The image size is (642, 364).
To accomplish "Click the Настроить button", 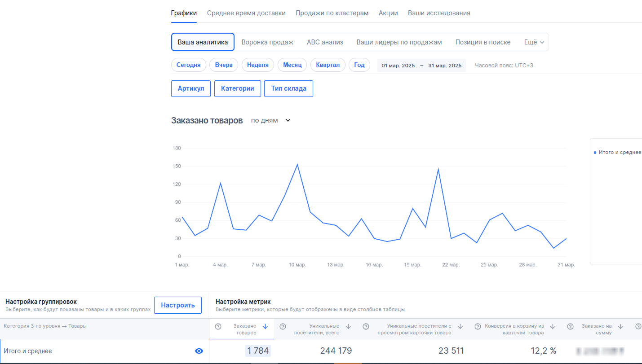I will [x=178, y=305].
